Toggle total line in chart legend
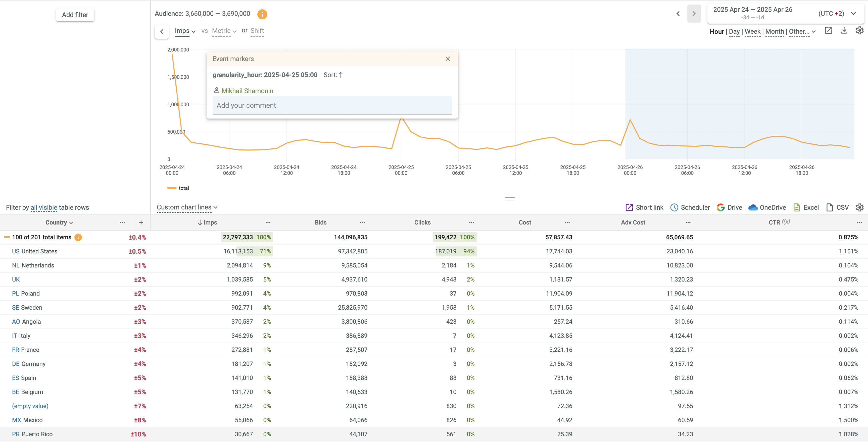 point(178,188)
